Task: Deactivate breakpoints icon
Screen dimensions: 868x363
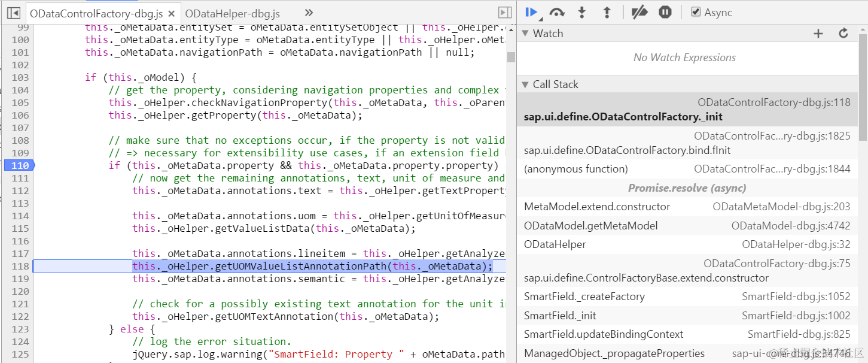Action: click(x=639, y=12)
